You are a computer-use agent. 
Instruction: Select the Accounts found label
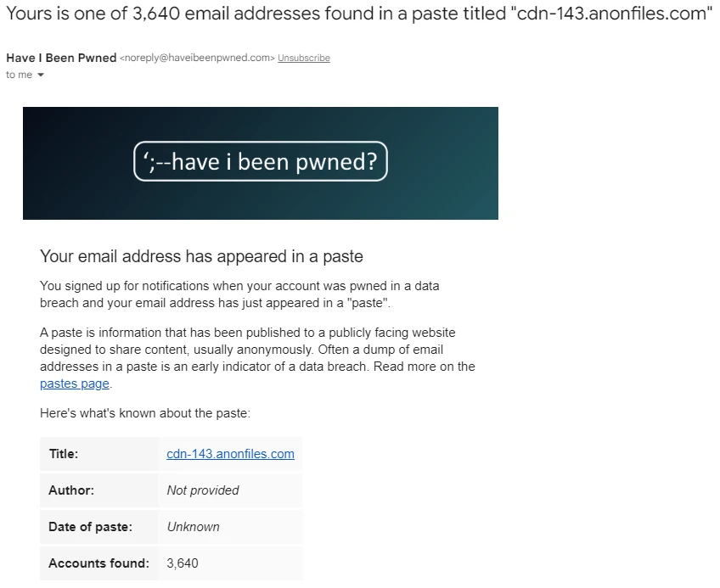click(98, 563)
